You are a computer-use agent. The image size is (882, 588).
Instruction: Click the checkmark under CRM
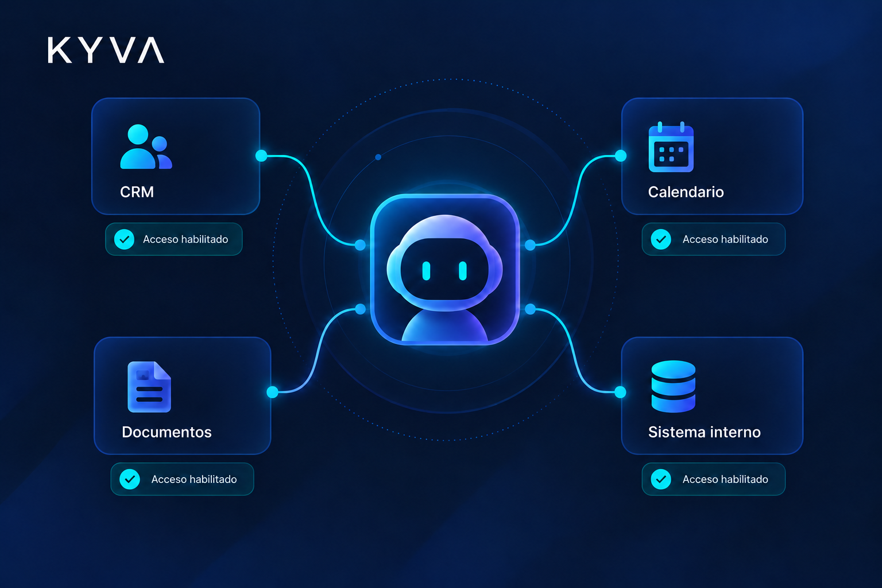click(124, 239)
